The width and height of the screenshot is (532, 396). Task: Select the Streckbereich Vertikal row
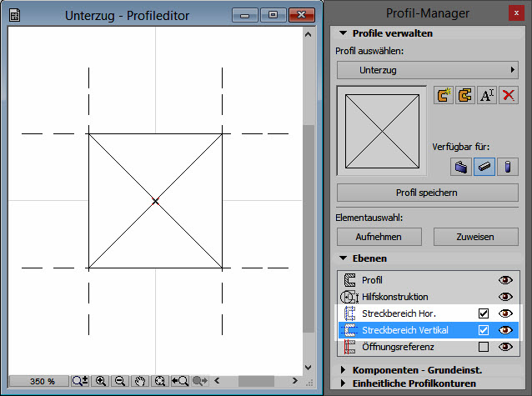coord(429,330)
